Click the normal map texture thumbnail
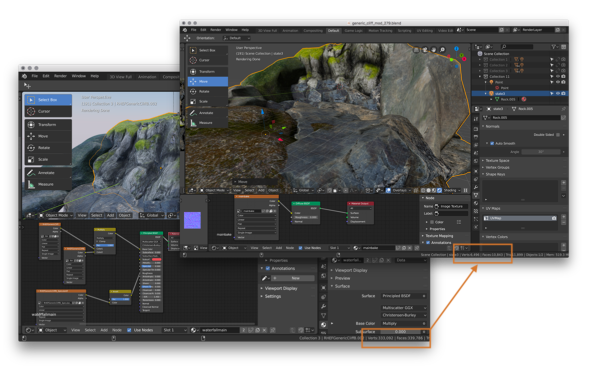Image resolution: width=600 pixels, height=371 pixels. [192, 220]
